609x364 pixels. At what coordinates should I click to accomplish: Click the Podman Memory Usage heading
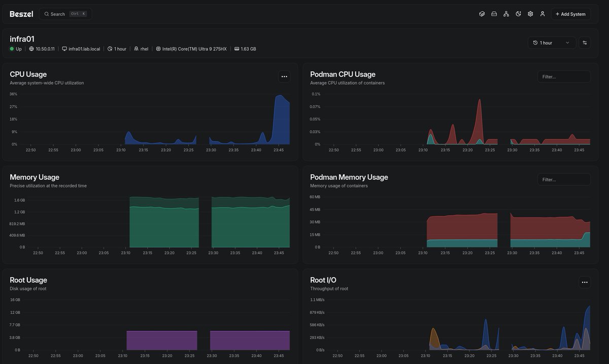click(x=349, y=177)
